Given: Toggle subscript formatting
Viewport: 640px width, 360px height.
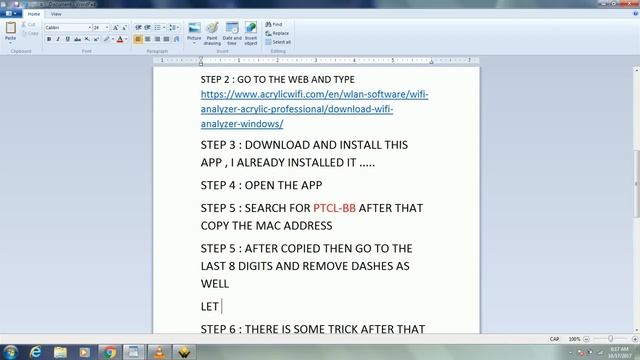Looking at the screenshot, I should click(87, 39).
